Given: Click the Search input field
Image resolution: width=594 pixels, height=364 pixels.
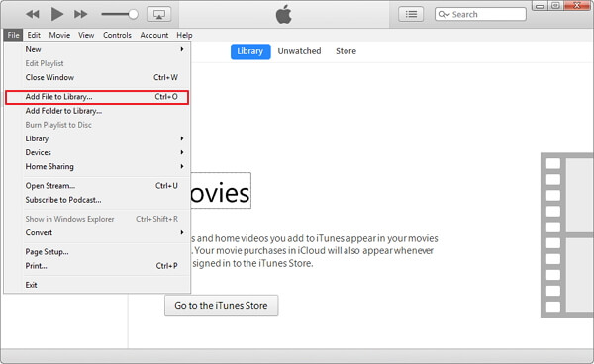Looking at the screenshot, I should point(480,15).
